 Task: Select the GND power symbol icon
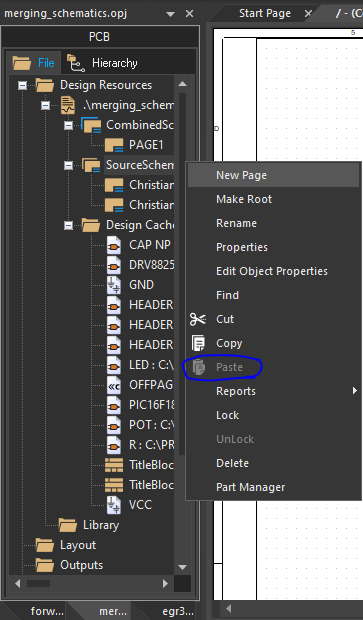point(114,285)
